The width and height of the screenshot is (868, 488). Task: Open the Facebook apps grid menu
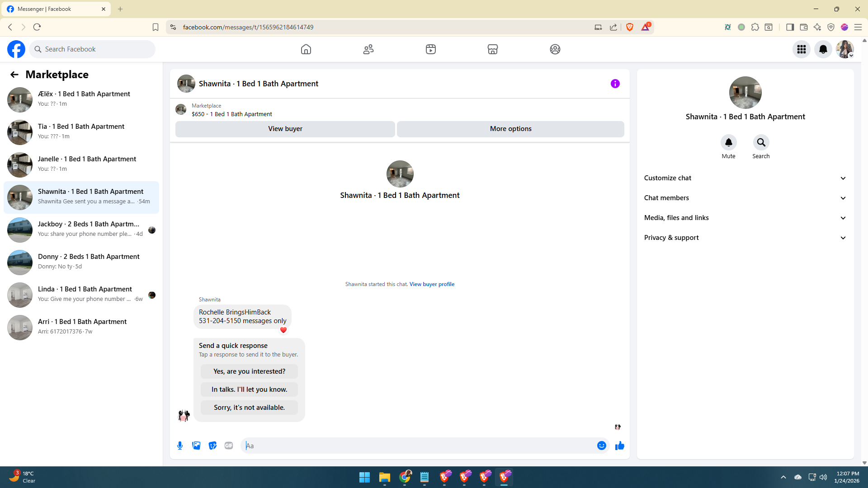pyautogui.click(x=801, y=49)
